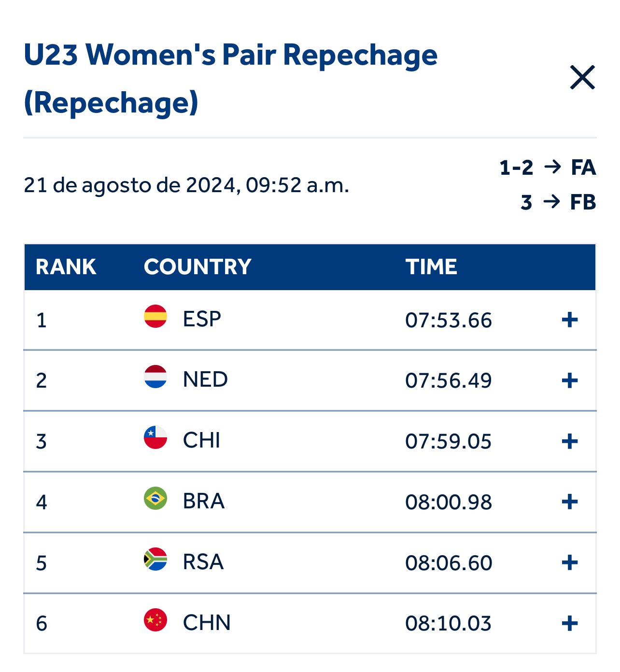Expand the CHN result row details
The image size is (620, 672).
[570, 623]
